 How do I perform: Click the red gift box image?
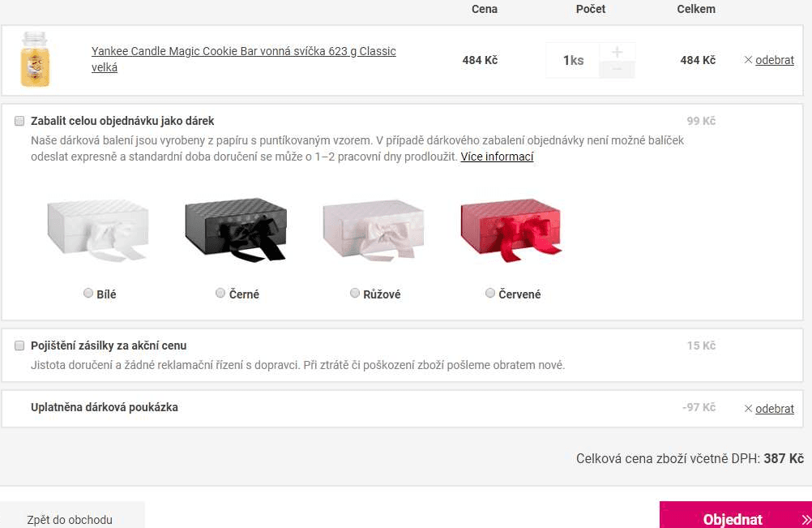pos(511,230)
